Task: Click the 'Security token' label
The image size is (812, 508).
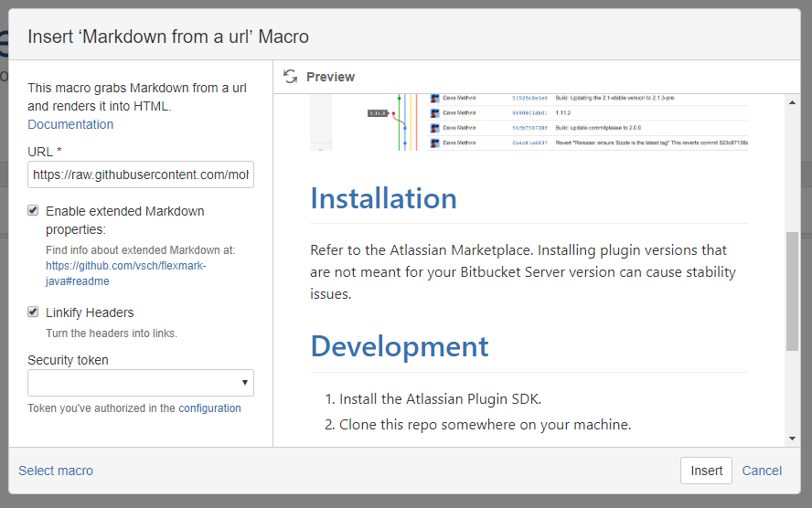Action: tap(68, 361)
